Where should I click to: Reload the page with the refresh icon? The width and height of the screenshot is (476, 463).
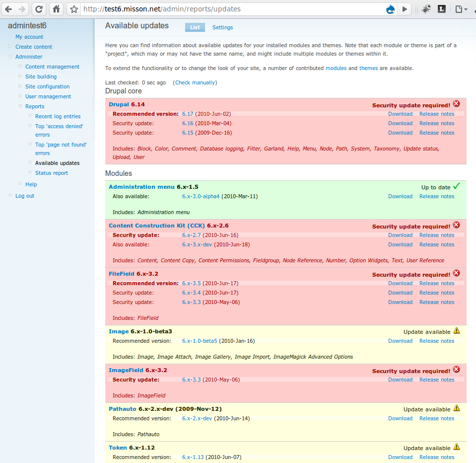click(39, 9)
